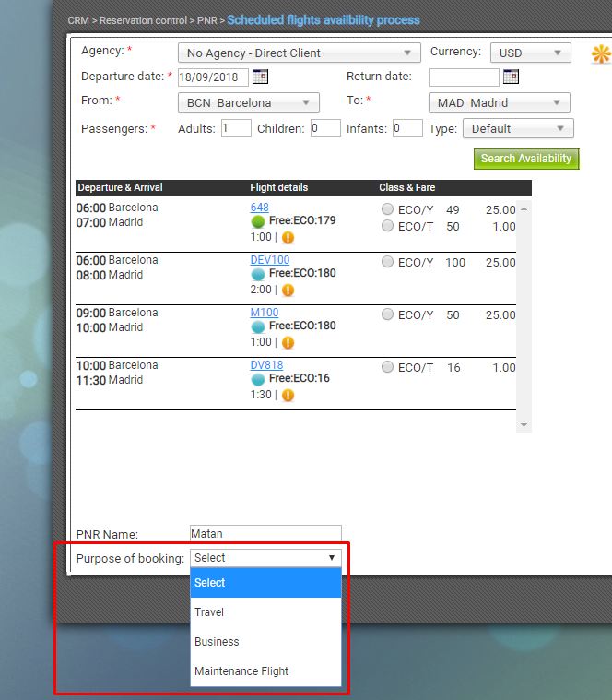Image resolution: width=612 pixels, height=700 pixels.
Task: Click the Class & Fare column header
Action: [406, 187]
